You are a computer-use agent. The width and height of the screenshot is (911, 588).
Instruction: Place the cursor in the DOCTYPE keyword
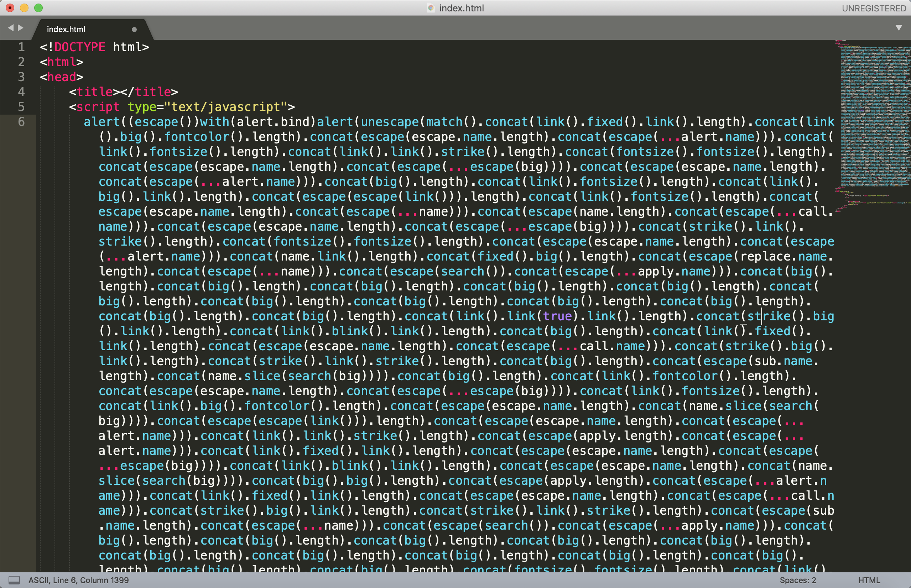79,47
